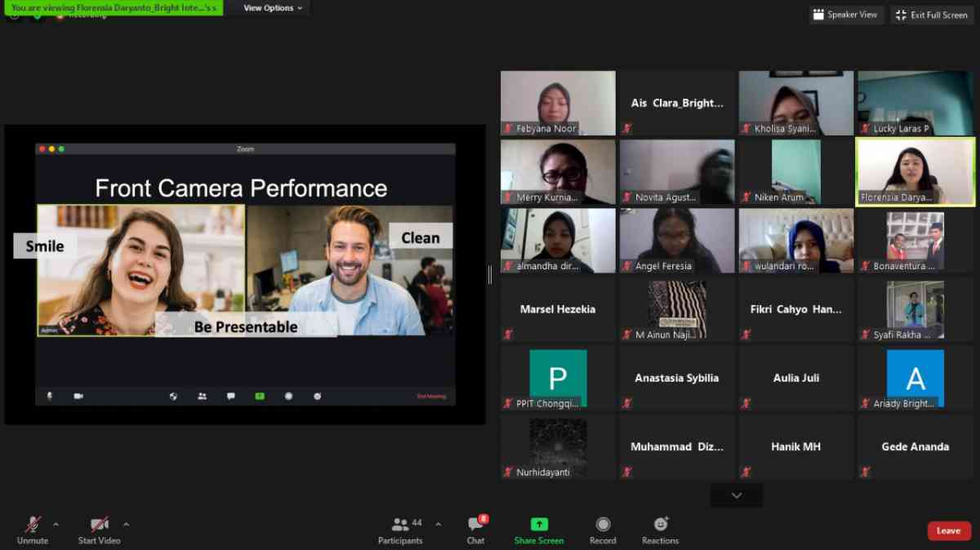
Task: Click Exit Full Screen
Action: click(x=933, y=15)
